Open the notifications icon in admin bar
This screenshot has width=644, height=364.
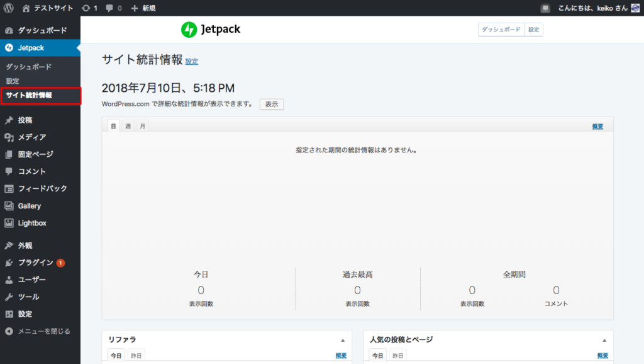545,8
